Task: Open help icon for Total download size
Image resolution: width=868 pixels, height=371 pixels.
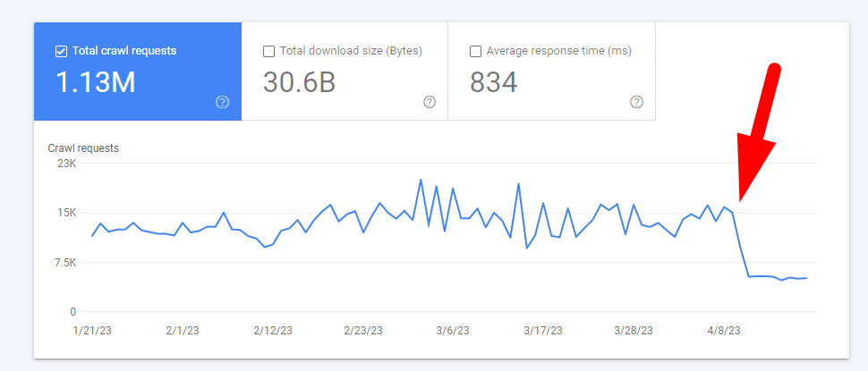Action: (430, 102)
